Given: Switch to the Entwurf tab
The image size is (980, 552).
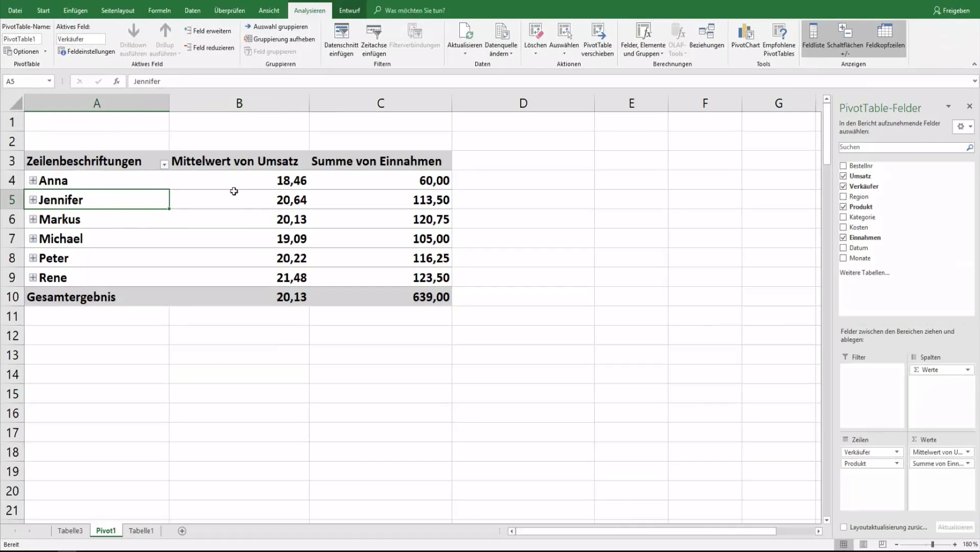Looking at the screenshot, I should point(349,10).
